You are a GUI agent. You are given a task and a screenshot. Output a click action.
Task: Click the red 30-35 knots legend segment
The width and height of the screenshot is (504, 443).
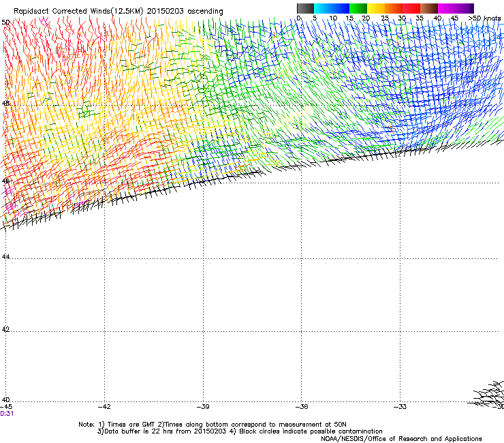[x=411, y=8]
